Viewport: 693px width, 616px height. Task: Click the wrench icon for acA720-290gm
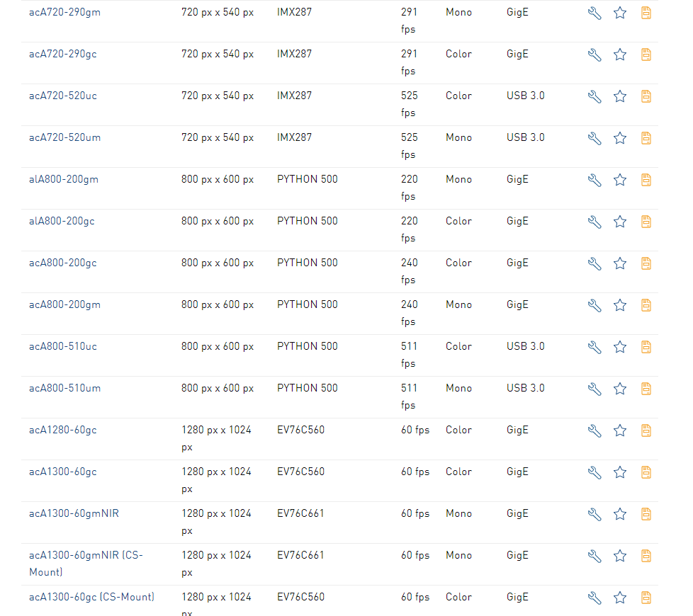click(595, 13)
